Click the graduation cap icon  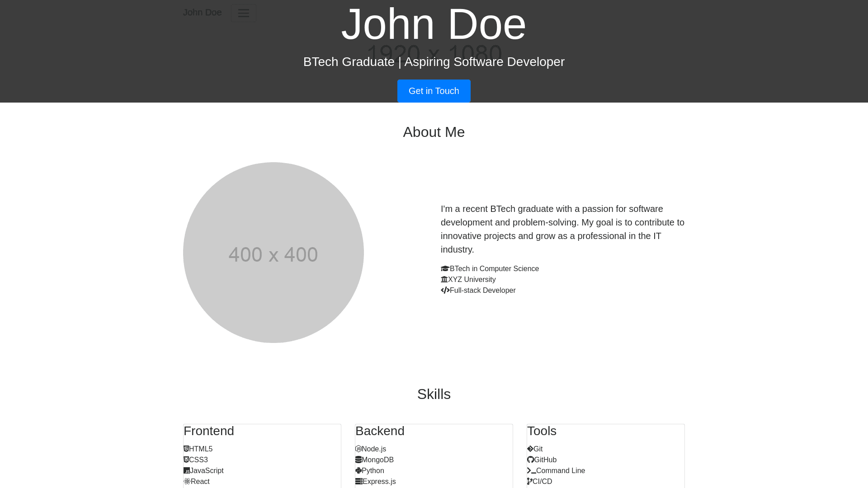[x=445, y=269]
